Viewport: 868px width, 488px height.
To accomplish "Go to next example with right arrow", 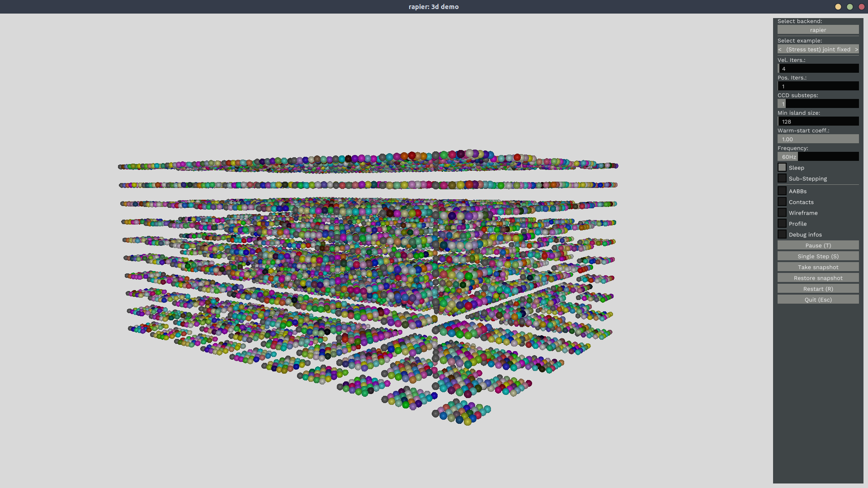I will [x=856, y=49].
